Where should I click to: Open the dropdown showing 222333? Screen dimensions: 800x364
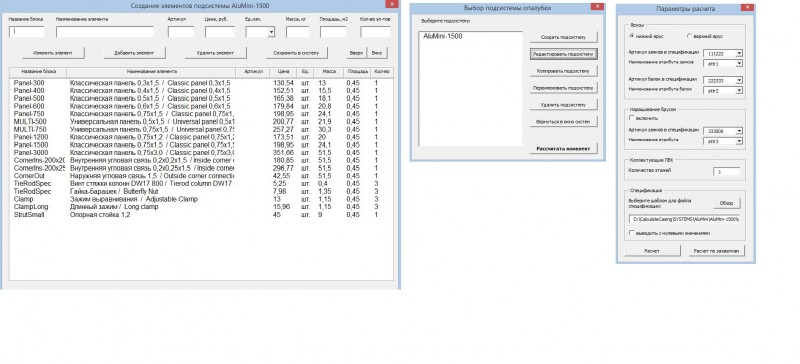739,80
